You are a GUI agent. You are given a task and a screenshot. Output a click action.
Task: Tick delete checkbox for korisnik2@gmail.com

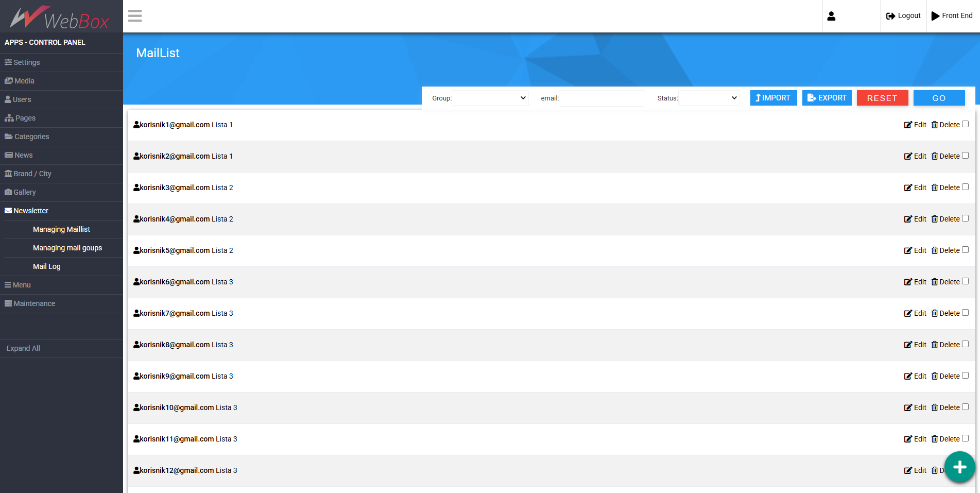click(965, 156)
